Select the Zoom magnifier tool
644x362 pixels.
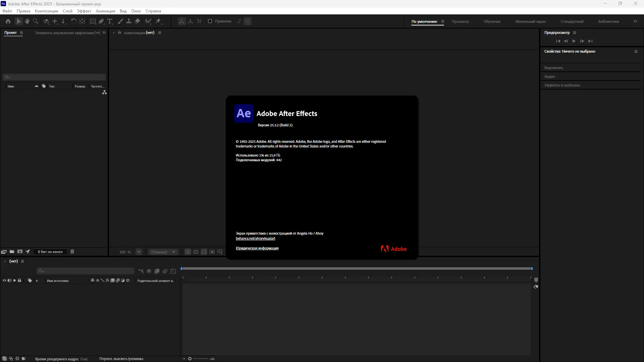35,21
